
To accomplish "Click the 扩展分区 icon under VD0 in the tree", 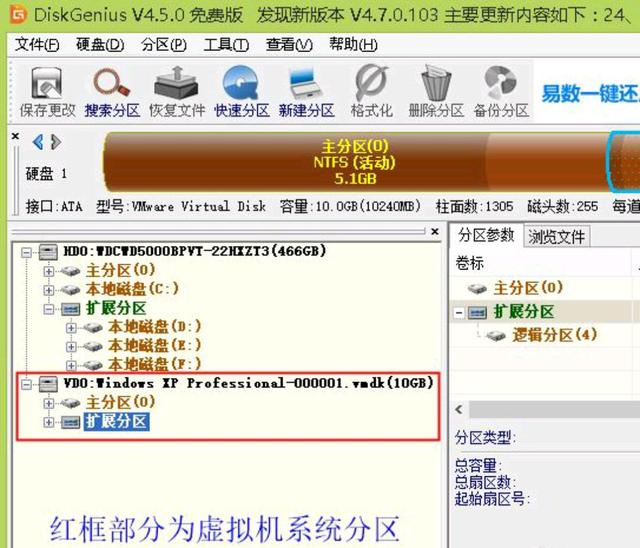I will pyautogui.click(x=70, y=422).
